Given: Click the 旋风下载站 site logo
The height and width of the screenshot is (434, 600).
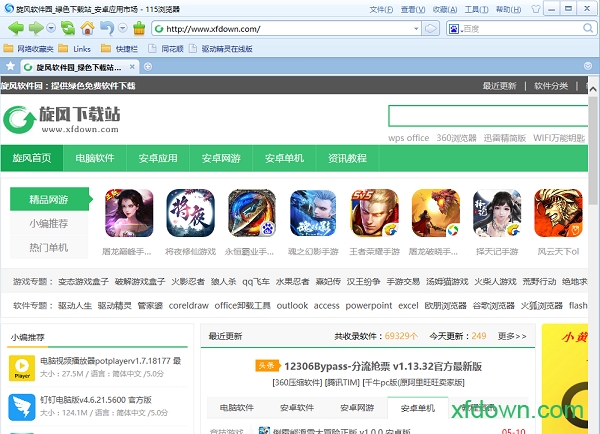Looking at the screenshot, I should point(62,120).
